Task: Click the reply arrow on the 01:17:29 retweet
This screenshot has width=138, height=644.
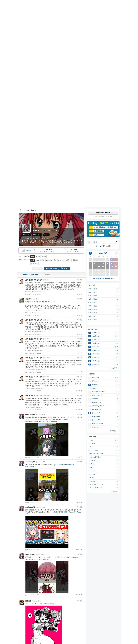Action: (x=77, y=294)
